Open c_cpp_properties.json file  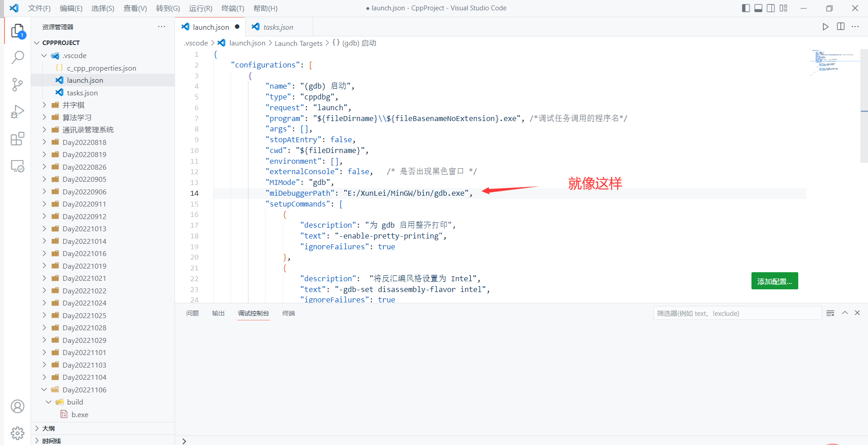coord(103,68)
